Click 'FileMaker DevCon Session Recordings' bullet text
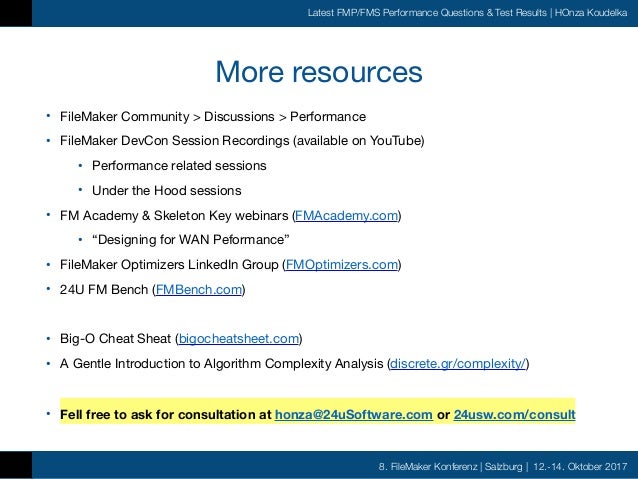638x479 pixels. 175,141
